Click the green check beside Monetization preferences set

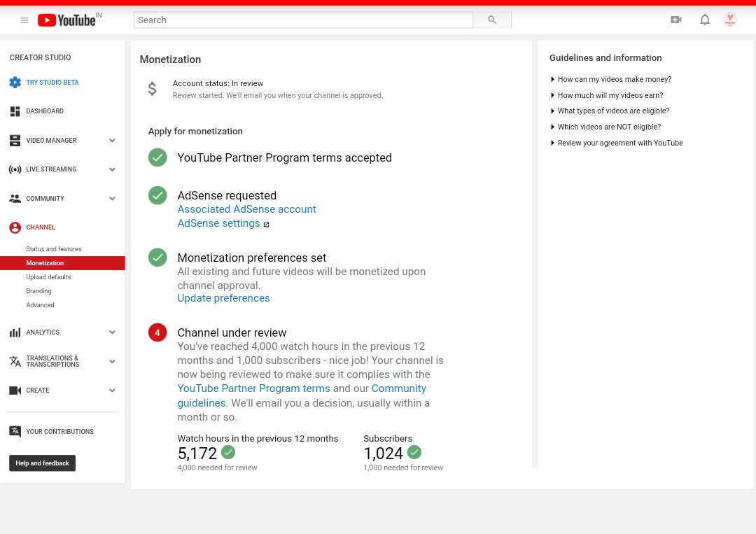[157, 258]
